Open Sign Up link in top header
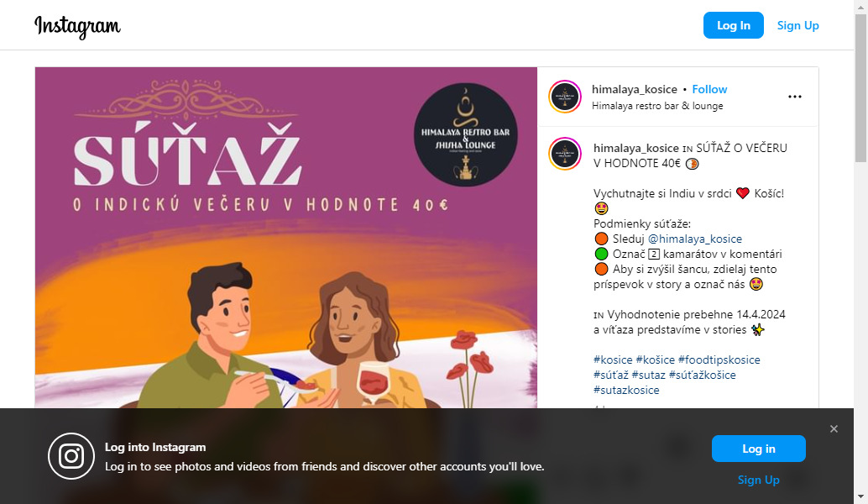The width and height of the screenshot is (868, 504). point(797,25)
